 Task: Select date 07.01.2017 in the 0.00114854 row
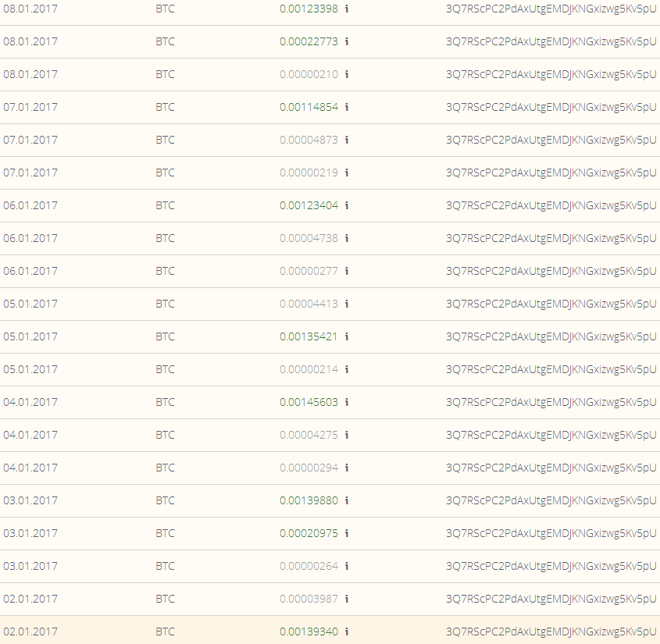pos(30,107)
